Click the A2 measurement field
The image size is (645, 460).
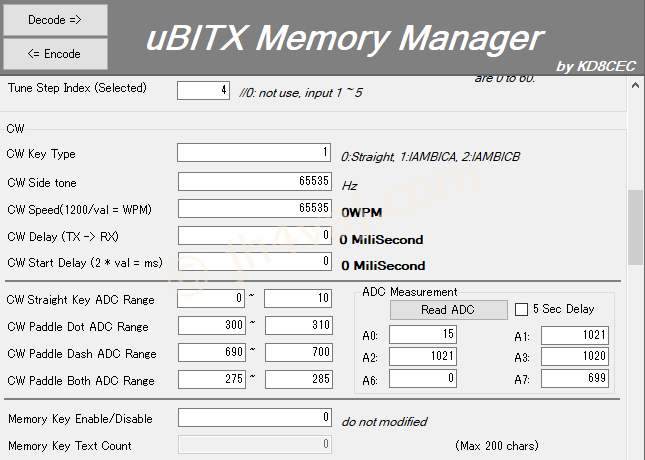pyautogui.click(x=423, y=356)
